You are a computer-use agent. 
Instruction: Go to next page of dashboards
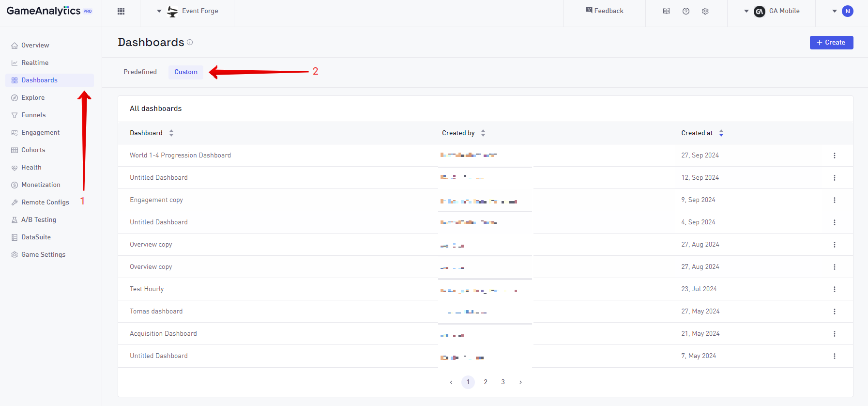click(520, 382)
